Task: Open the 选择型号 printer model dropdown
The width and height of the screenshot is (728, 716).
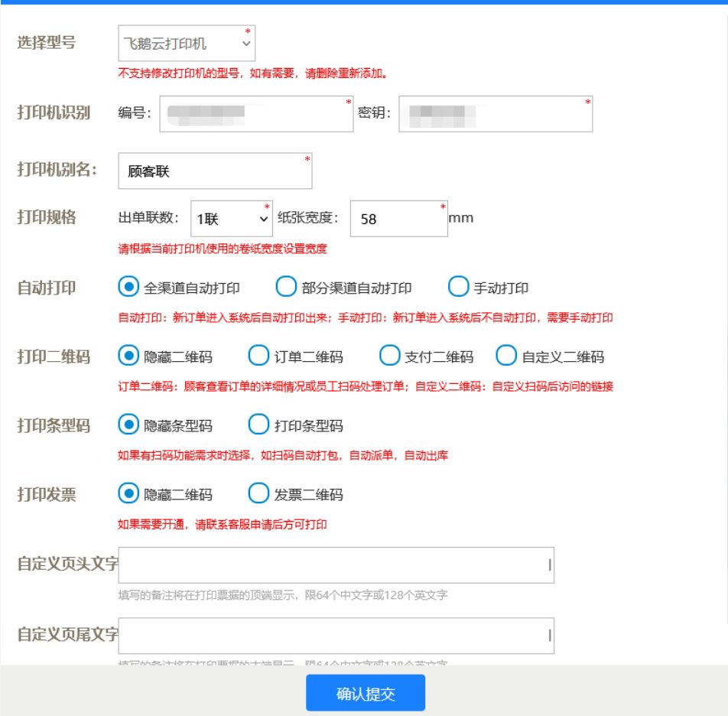Action: [x=187, y=44]
